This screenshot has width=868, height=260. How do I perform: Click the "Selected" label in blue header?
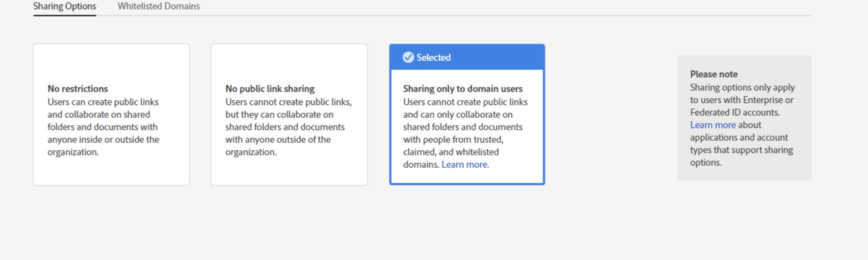tap(433, 57)
